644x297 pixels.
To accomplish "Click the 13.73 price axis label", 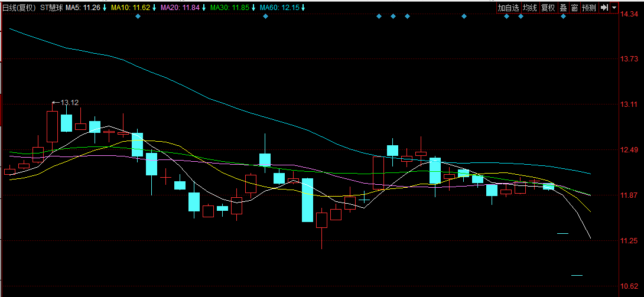I will click(629, 59).
